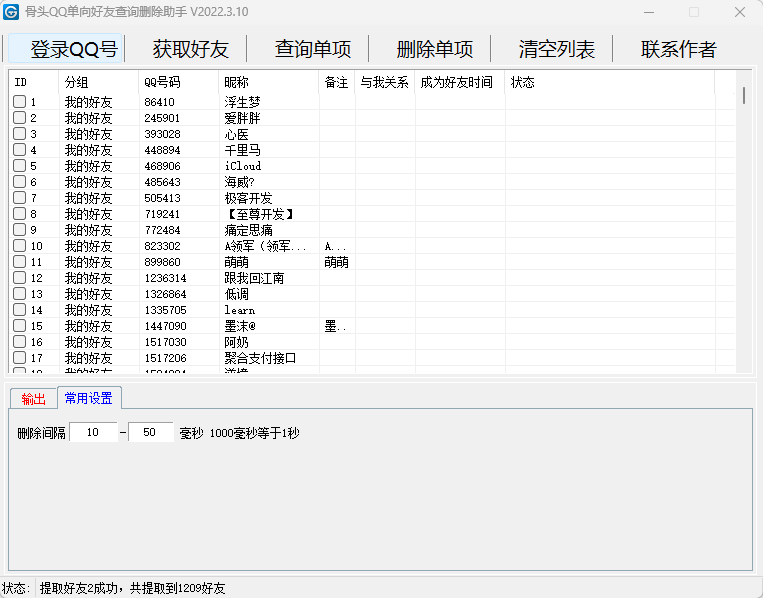
Task: Select checkbox of row 7 极客开发
Action: click(x=19, y=198)
